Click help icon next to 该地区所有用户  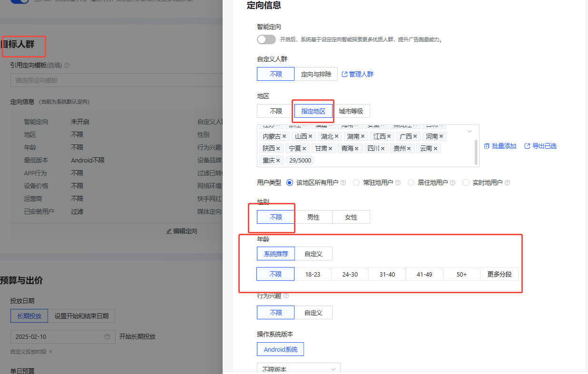tap(343, 182)
